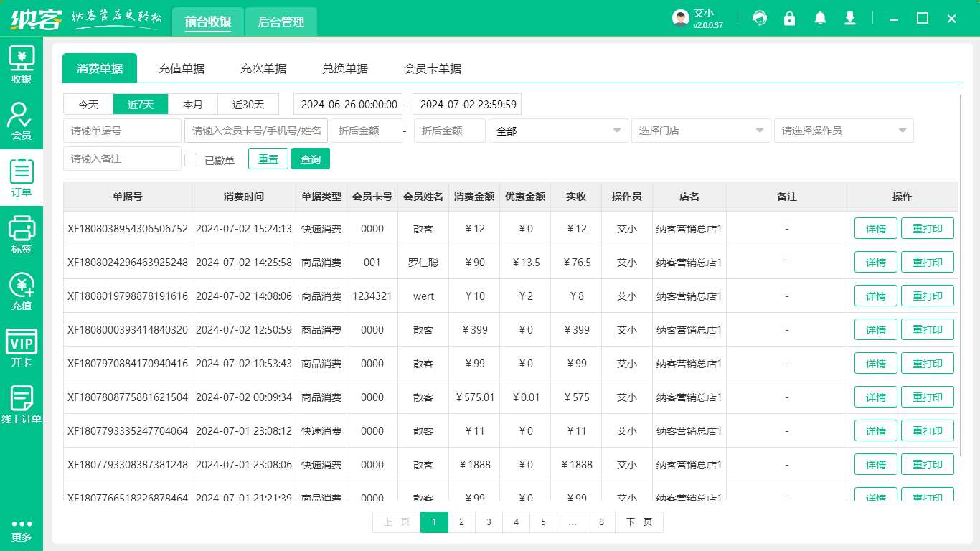The image size is (980, 551).
Task: Filter by 近30天
Action: [x=248, y=104]
